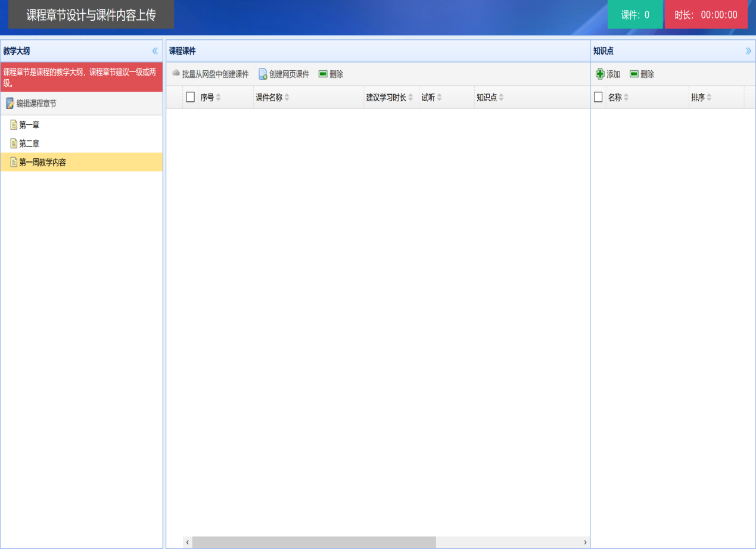Click the 创建网页课件 page icon

click(263, 74)
